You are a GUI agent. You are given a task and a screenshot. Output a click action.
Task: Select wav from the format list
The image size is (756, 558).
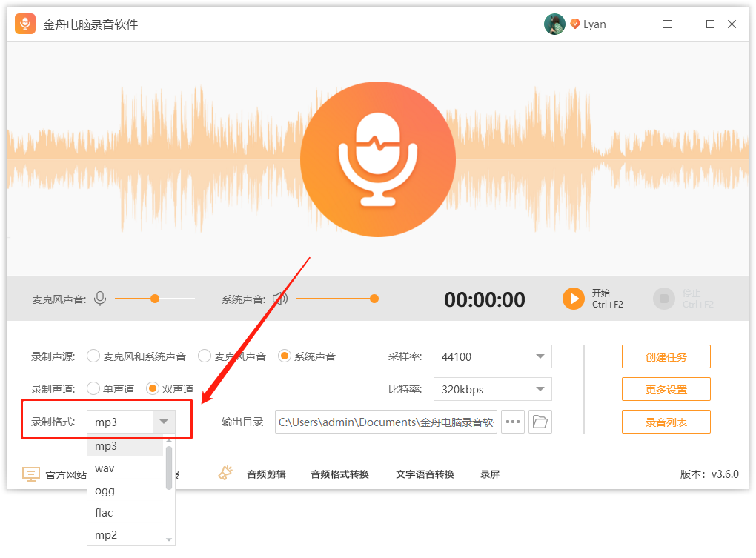104,468
